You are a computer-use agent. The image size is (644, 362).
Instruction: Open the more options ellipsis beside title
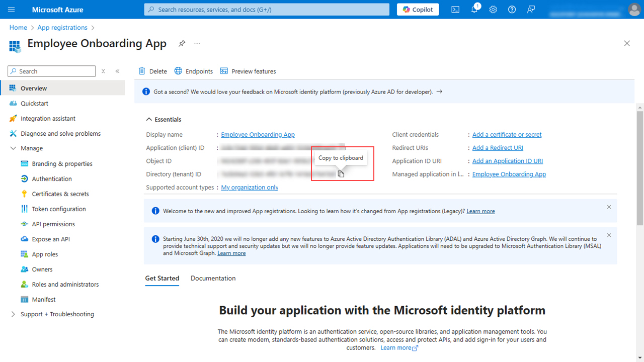197,44
